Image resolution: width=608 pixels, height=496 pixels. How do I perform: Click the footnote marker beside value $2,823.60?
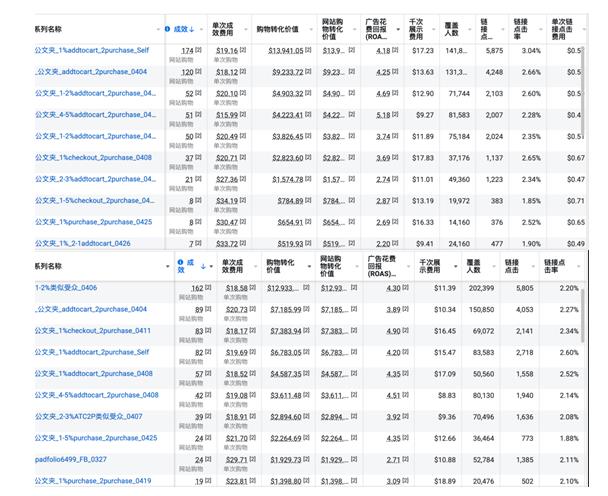coord(308,157)
